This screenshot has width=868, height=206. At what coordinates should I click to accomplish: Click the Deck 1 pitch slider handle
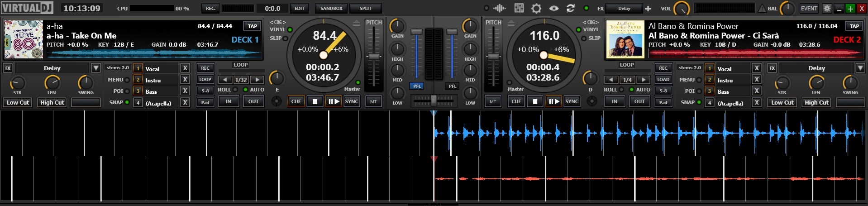374,56
